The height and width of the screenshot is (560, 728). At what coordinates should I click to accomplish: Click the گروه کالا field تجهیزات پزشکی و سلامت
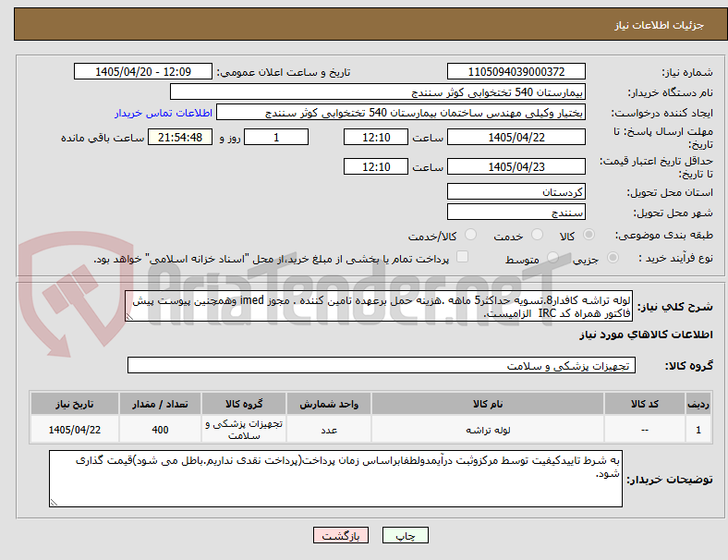[382, 365]
